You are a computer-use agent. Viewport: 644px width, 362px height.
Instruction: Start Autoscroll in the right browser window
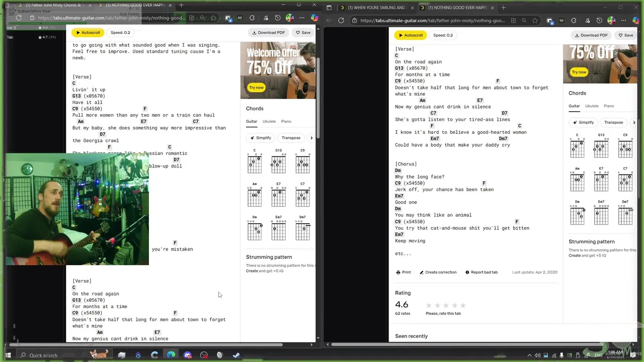[x=411, y=35]
